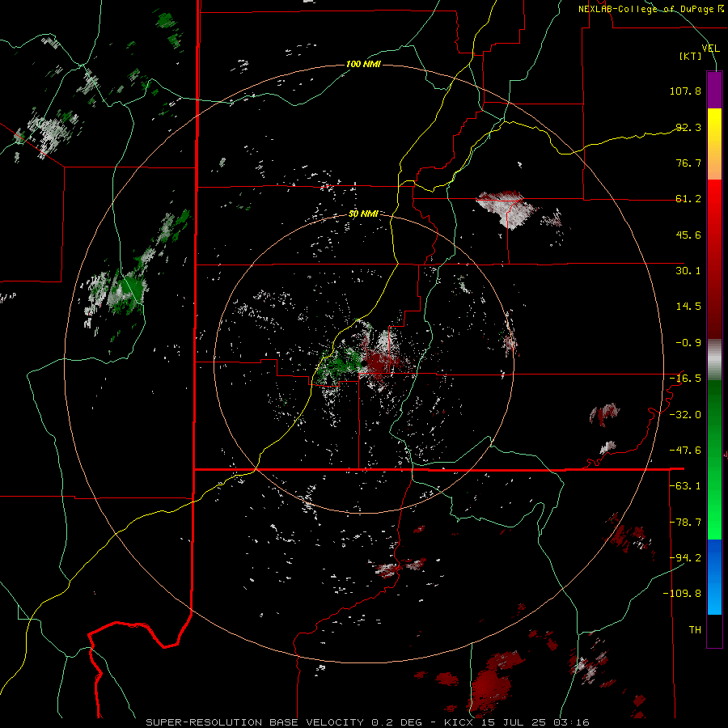The width and height of the screenshot is (728, 728).
Task: Click the 76.7 legend value
Action: [688, 163]
